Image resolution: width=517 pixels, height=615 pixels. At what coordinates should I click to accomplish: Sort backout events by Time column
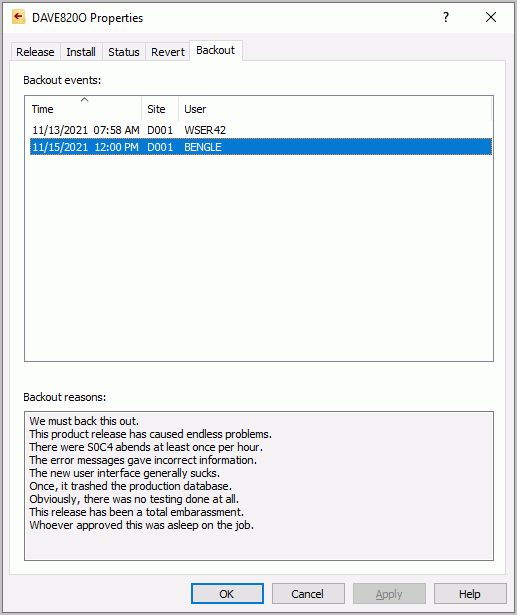(84, 109)
